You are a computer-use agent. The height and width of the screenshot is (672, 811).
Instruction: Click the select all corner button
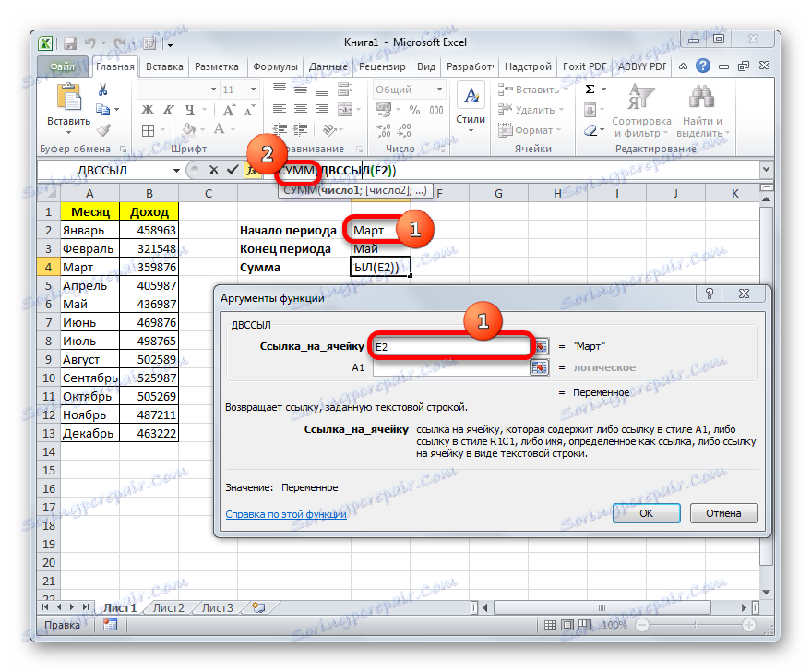pyautogui.click(x=49, y=193)
